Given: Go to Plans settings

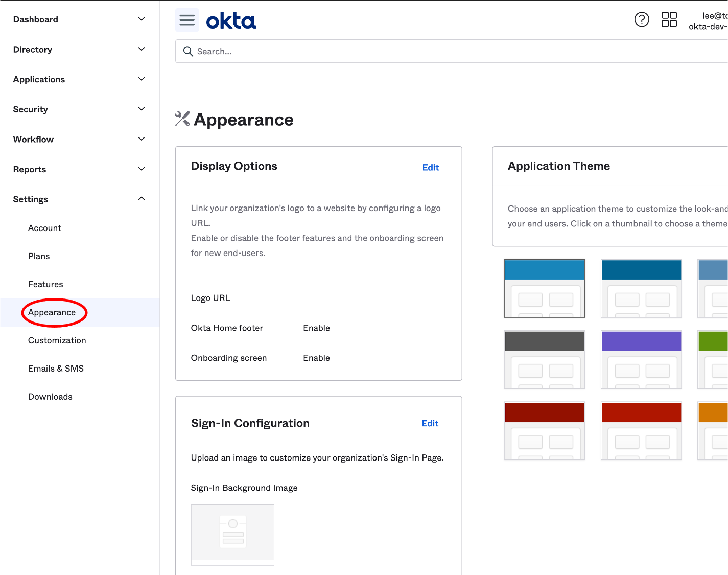Looking at the screenshot, I should click(39, 256).
